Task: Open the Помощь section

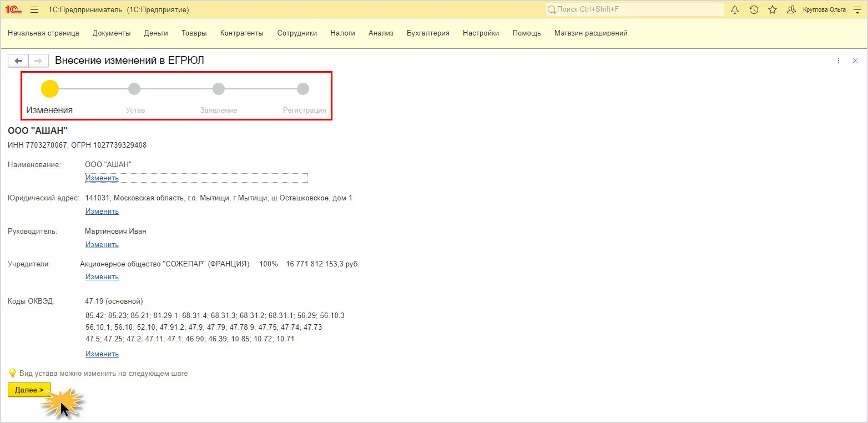Action: [527, 33]
